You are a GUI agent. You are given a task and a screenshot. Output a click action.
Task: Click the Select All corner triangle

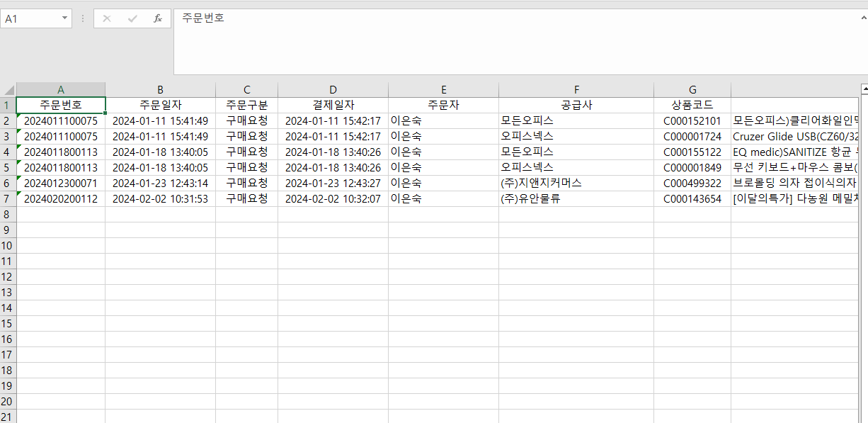(8, 90)
